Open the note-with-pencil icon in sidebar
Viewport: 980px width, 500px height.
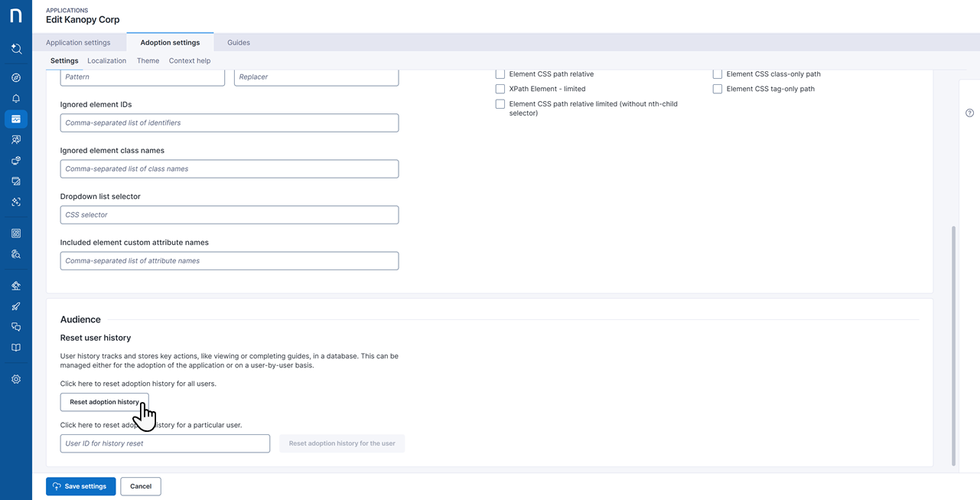click(16, 181)
